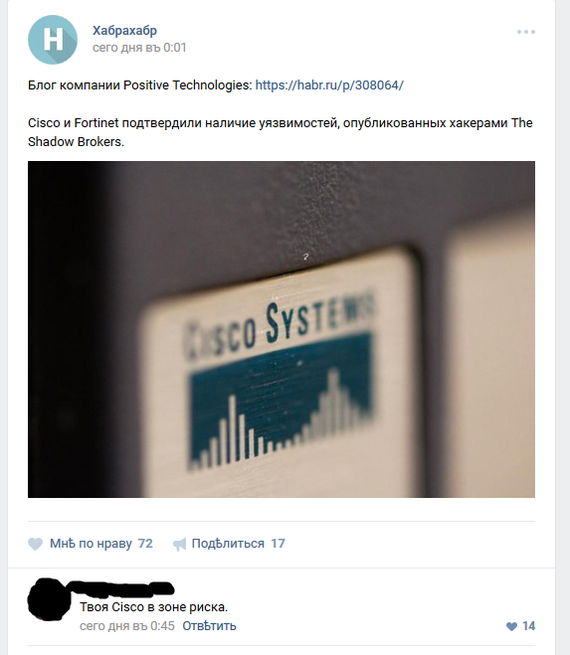Open the Хабрахабр group name link
570x655 pixels.
coord(124,30)
